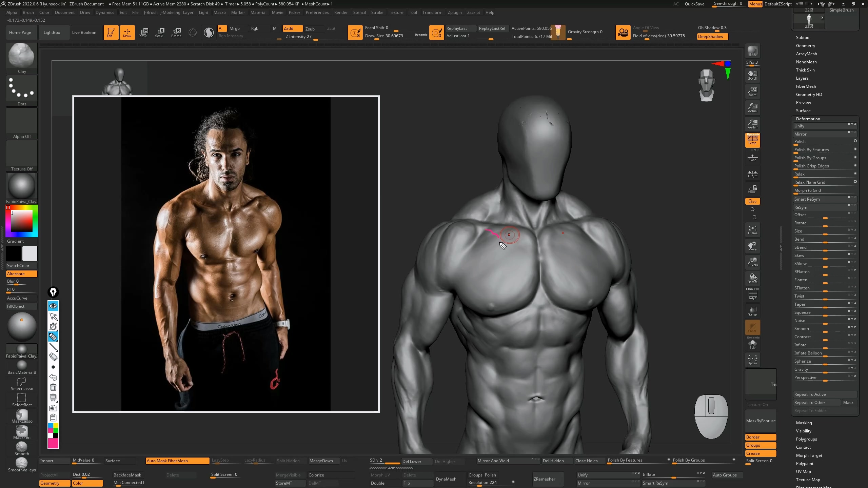Toggle Persp perspective mode off

click(x=752, y=140)
